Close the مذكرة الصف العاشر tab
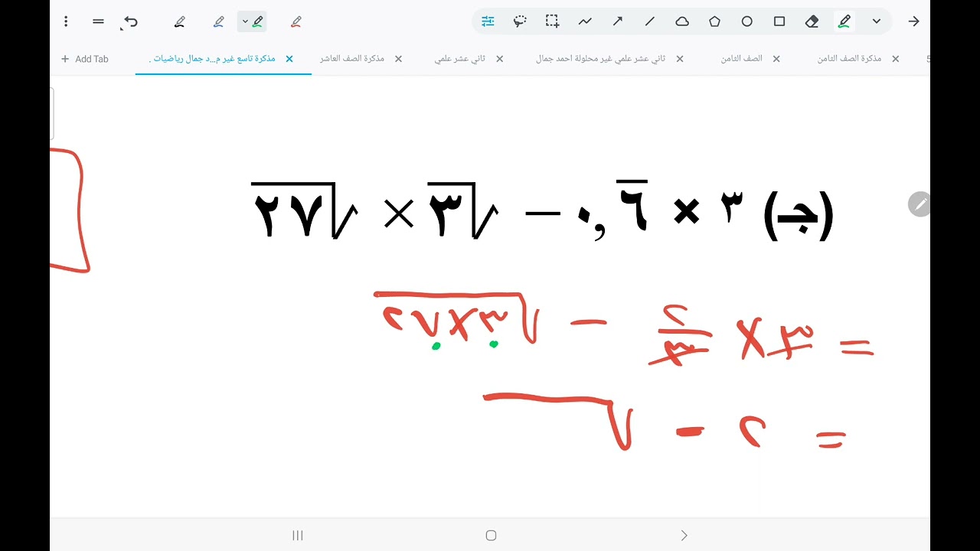The height and width of the screenshot is (551, 980). [398, 59]
